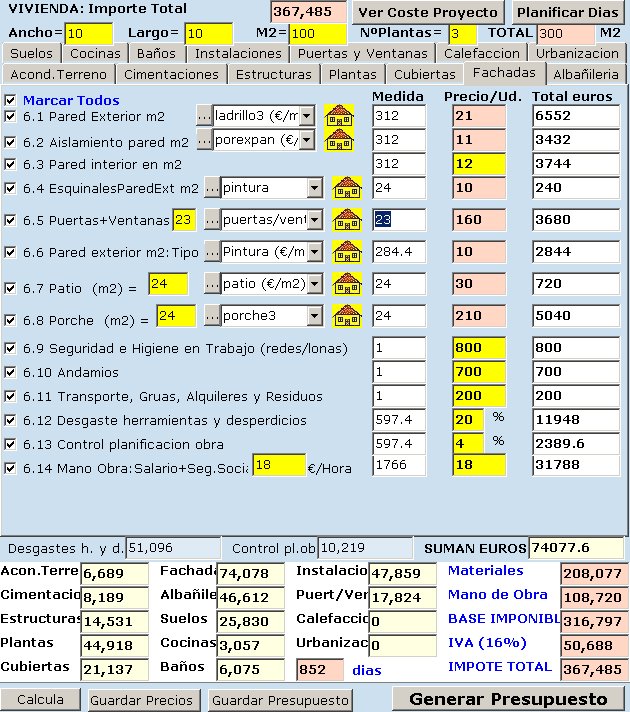The image size is (630, 712).
Task: Expand the puertas/vent dropdown
Action: pos(314,220)
